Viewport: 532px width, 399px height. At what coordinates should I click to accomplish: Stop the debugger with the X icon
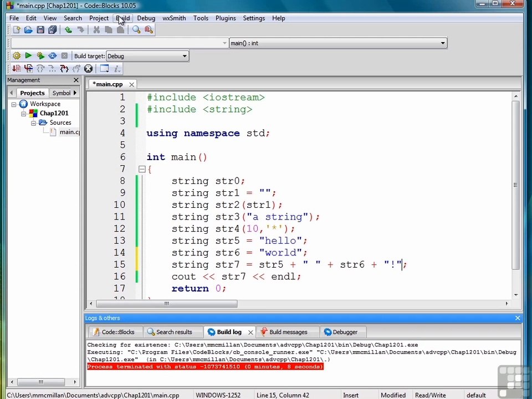pos(88,69)
